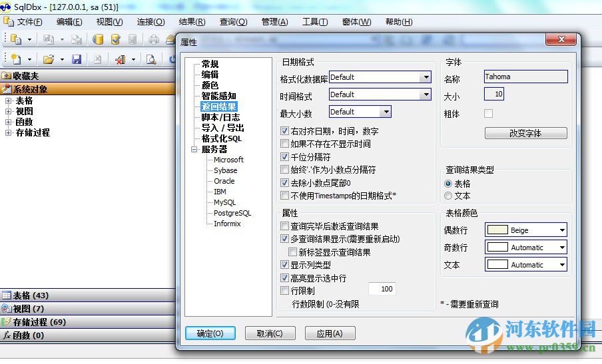Open 编辑(E) menu
This screenshot has height=364, width=602.
69,22
